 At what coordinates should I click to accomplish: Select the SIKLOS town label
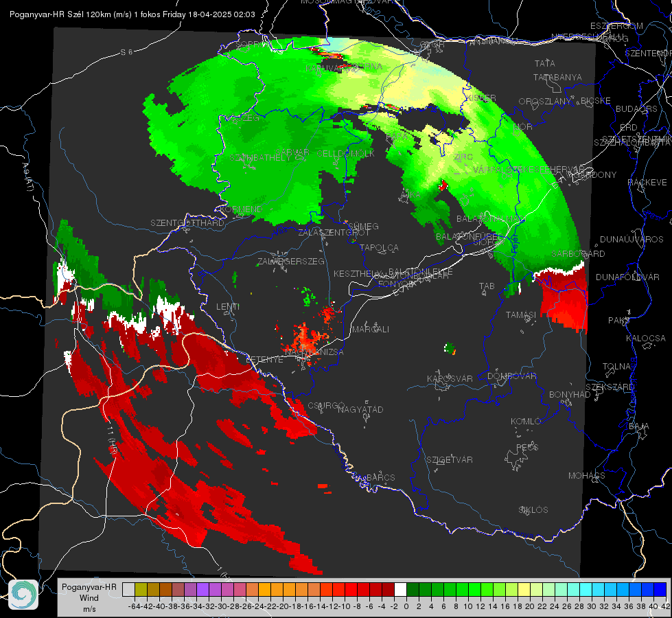(533, 510)
